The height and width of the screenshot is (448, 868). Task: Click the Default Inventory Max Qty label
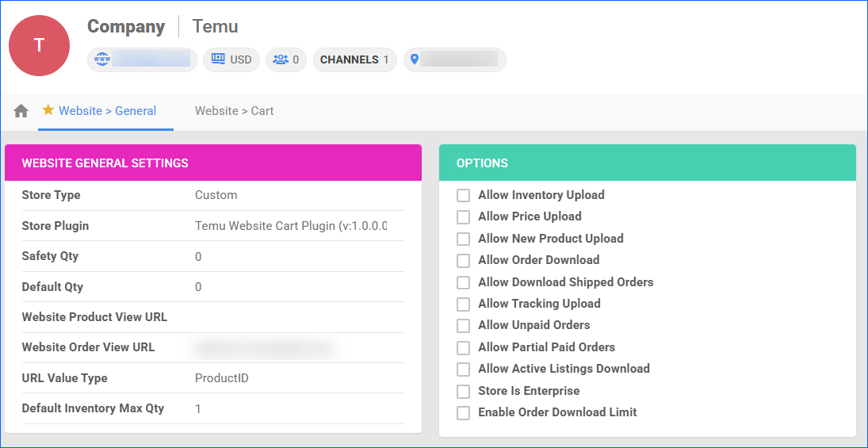click(93, 408)
